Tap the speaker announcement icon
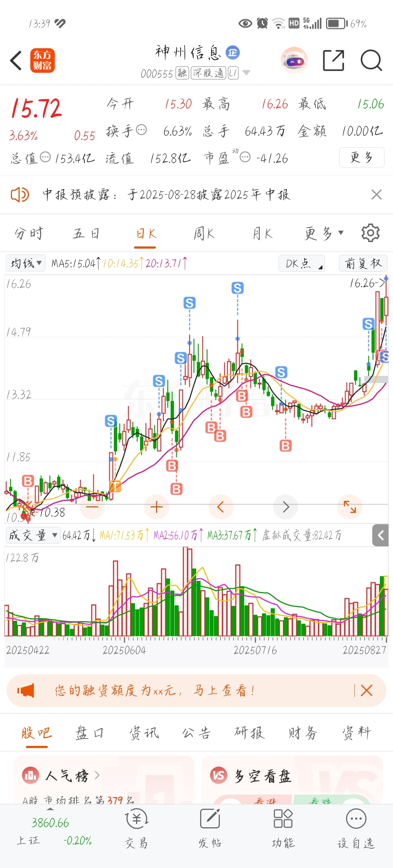 (20, 195)
